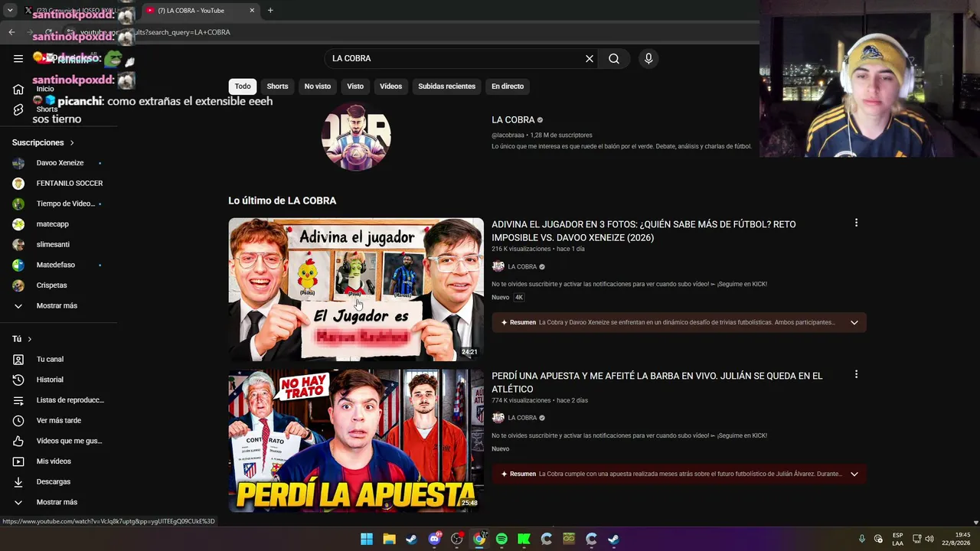The width and height of the screenshot is (980, 551).
Task: Select the Todo filter chip
Action: coord(243,86)
